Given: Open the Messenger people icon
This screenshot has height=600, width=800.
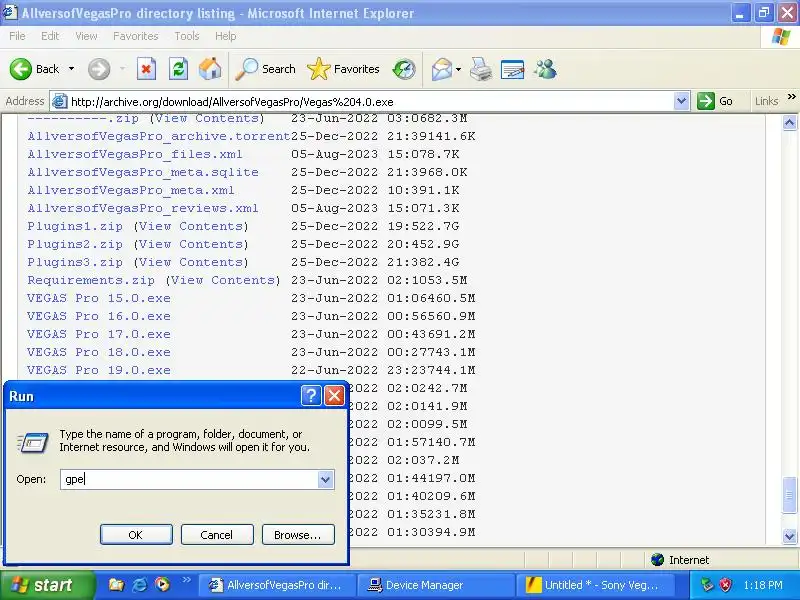Looking at the screenshot, I should point(545,69).
